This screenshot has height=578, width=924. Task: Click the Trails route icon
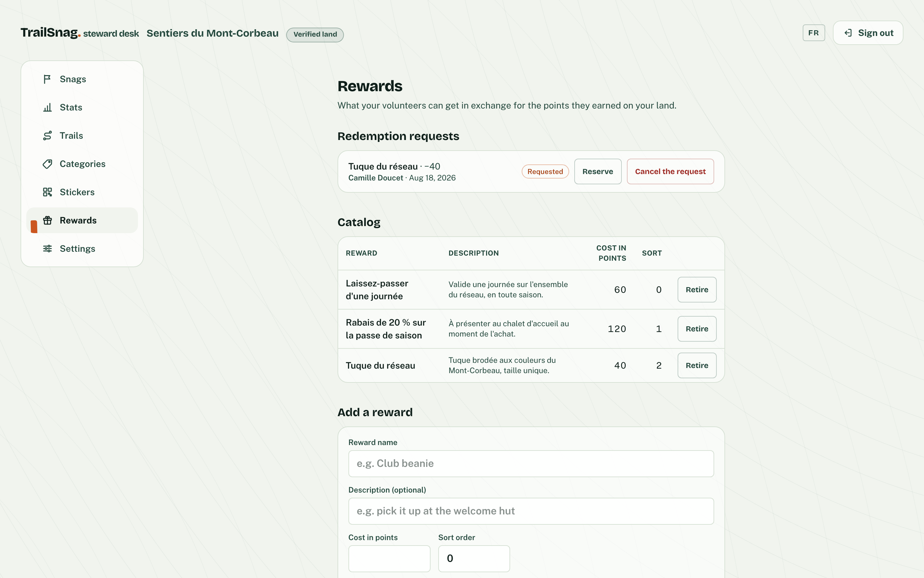click(47, 136)
